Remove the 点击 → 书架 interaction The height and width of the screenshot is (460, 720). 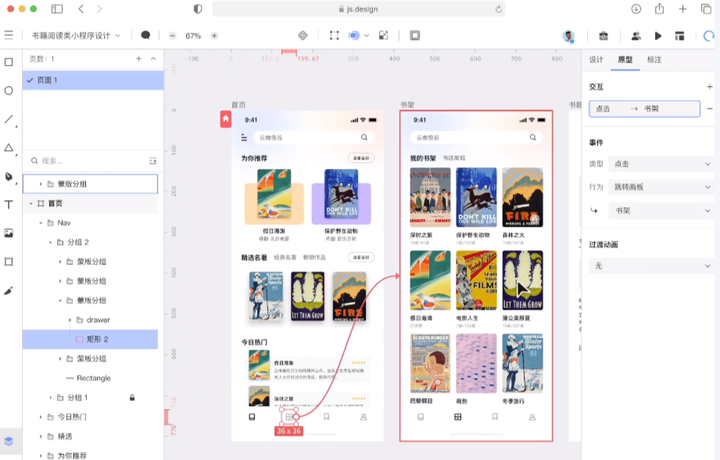pos(709,109)
